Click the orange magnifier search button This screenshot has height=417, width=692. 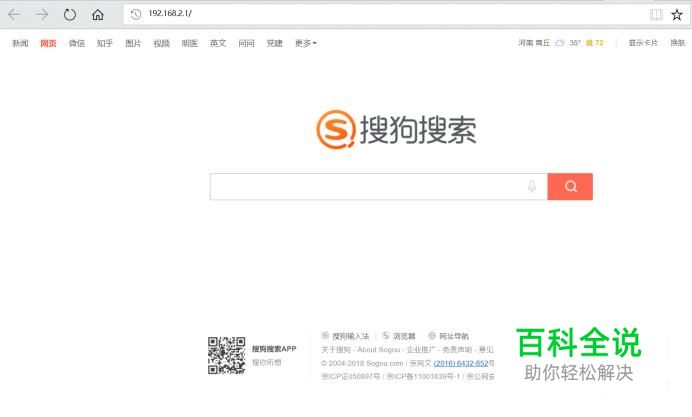(x=570, y=186)
